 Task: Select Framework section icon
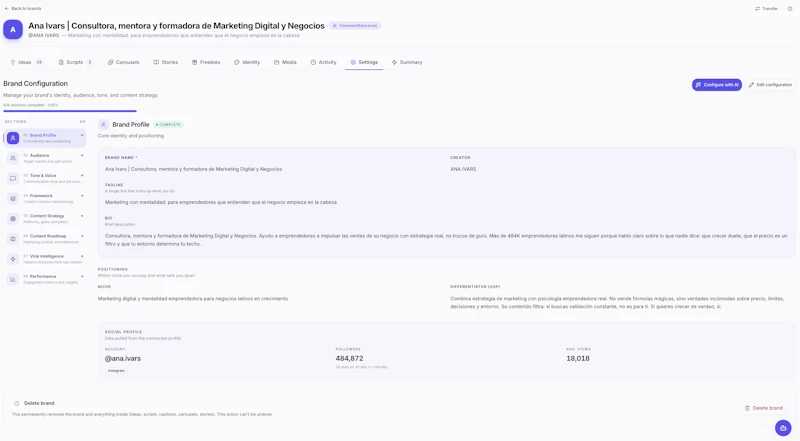13,199
